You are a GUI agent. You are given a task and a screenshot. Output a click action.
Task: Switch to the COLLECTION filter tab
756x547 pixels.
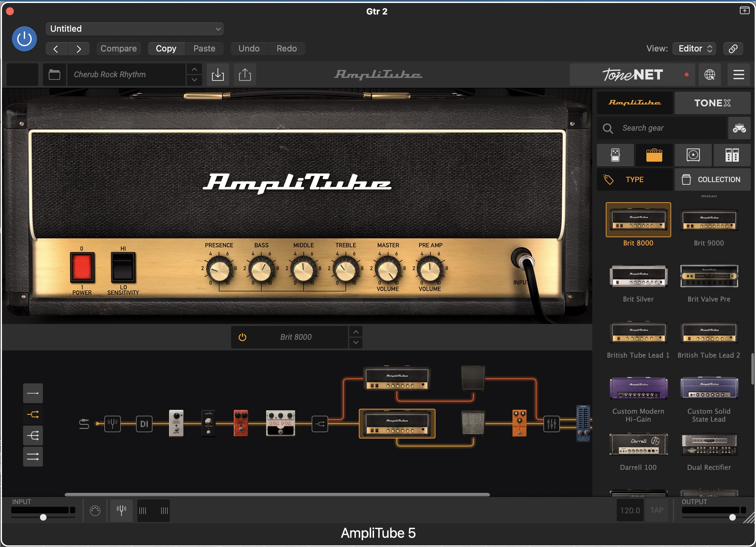[x=712, y=179]
